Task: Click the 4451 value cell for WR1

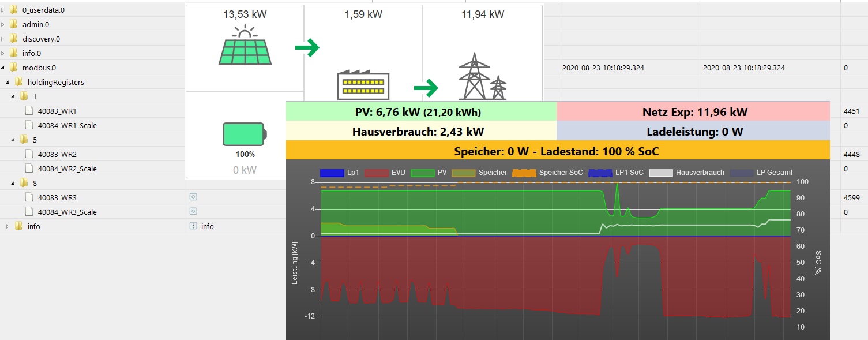Action: point(851,111)
